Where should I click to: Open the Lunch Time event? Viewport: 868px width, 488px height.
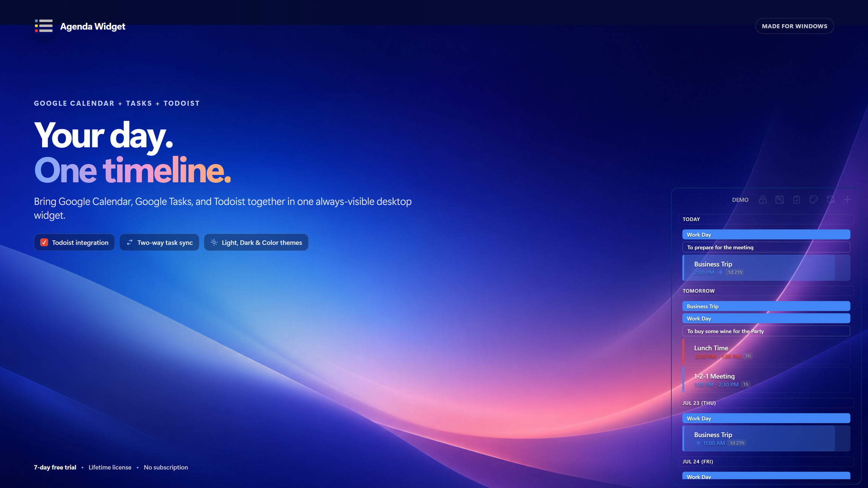(766, 352)
